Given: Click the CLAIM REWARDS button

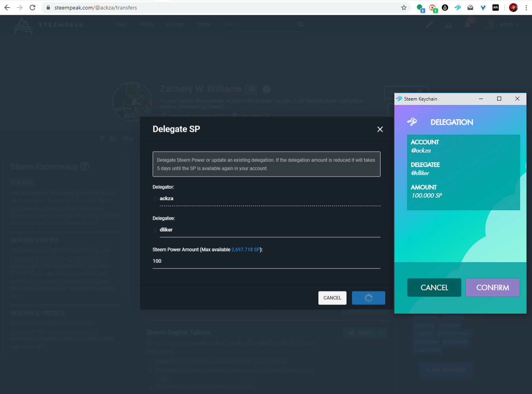Looking at the screenshot, I should [445, 370].
